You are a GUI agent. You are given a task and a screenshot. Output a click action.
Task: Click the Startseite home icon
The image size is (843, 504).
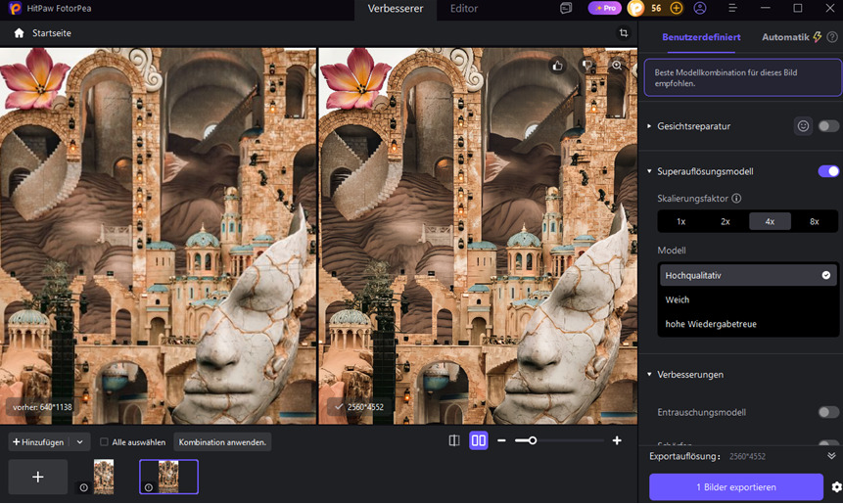point(19,33)
